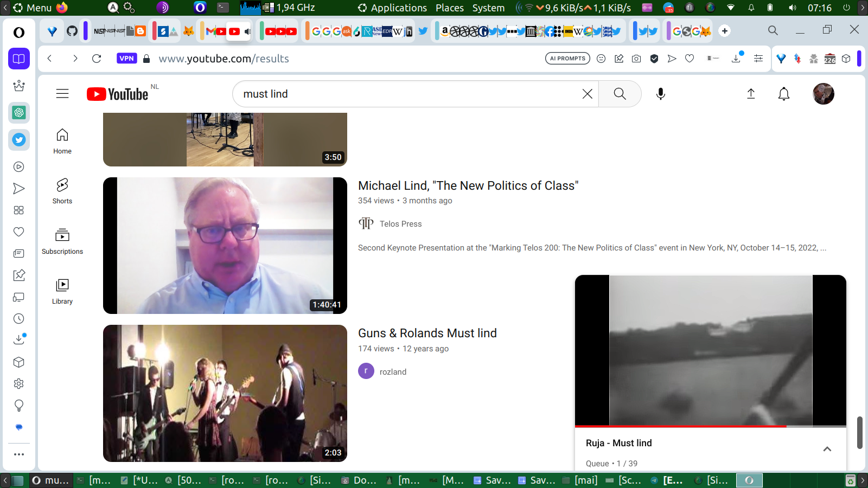Search open tabs with the magnifier icon

coord(773,30)
